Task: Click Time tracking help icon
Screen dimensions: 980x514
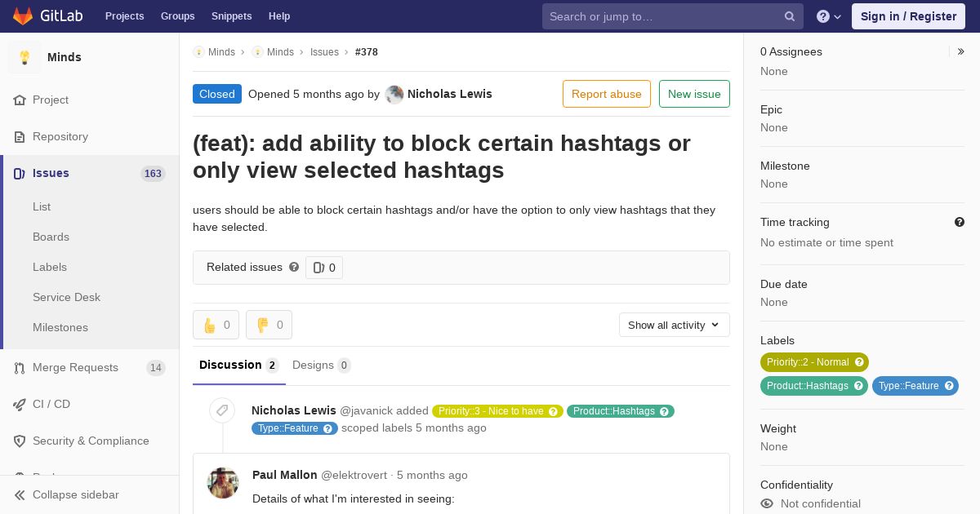Action: tap(960, 222)
